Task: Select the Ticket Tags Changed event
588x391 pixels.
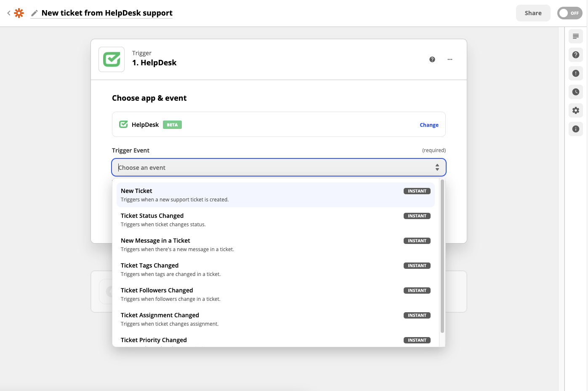Action: [275, 269]
